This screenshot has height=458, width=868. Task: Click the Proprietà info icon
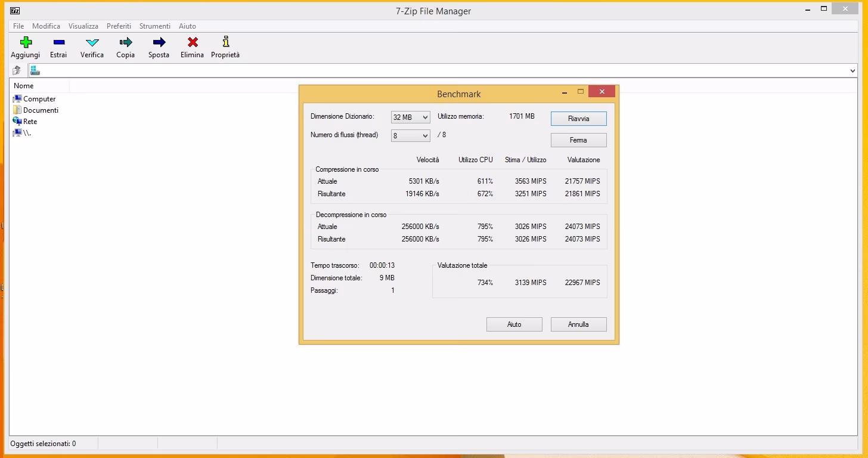[225, 41]
